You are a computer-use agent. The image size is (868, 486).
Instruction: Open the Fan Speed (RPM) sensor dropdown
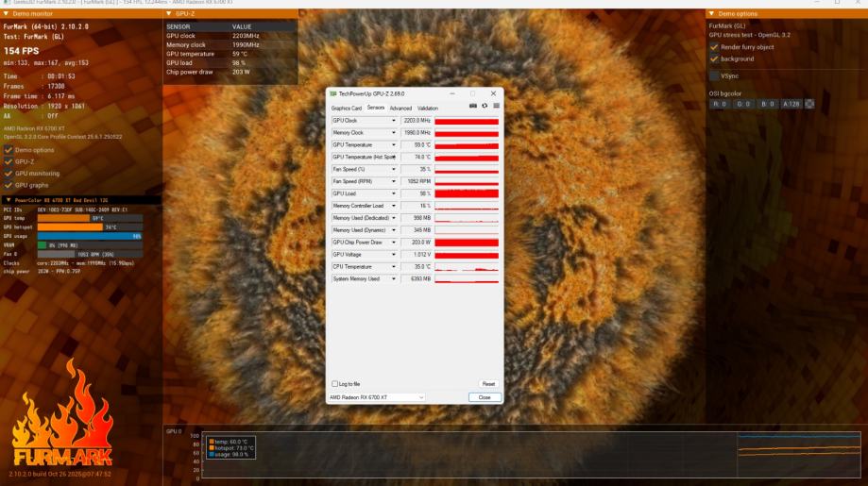394,181
